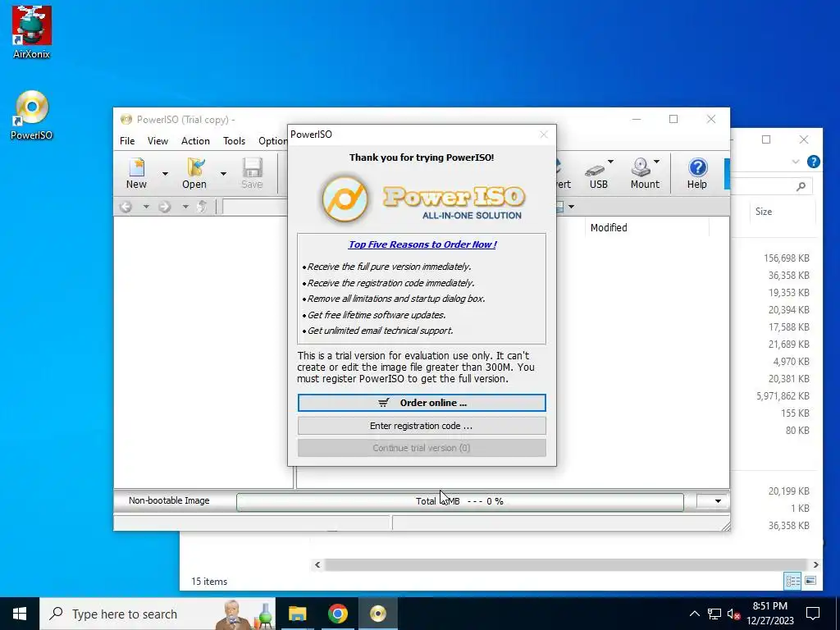840x630 pixels.
Task: Switch Explorer to details view icon
Action: pyautogui.click(x=792, y=581)
